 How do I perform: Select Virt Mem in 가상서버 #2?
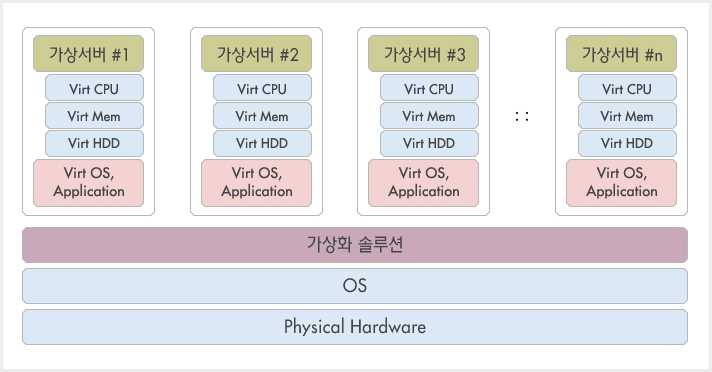pos(262,116)
